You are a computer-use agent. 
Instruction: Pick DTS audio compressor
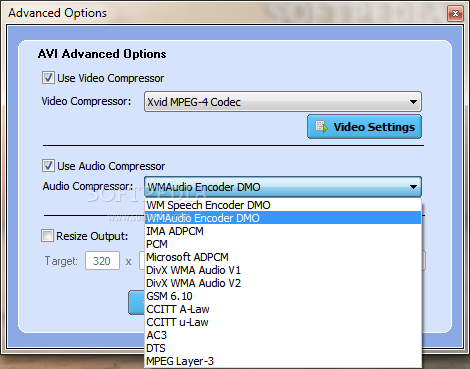(x=283, y=348)
